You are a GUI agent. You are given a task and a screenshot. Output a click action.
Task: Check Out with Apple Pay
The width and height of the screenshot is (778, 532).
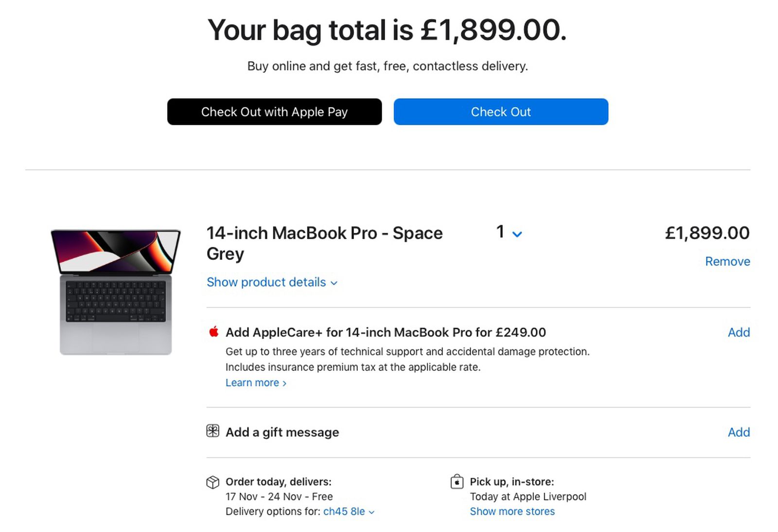(x=274, y=112)
